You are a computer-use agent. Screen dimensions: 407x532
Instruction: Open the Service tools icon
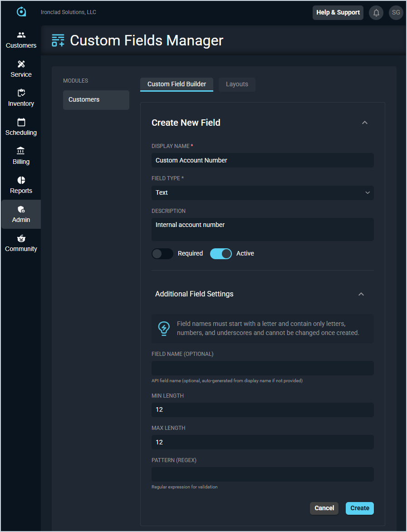(21, 64)
